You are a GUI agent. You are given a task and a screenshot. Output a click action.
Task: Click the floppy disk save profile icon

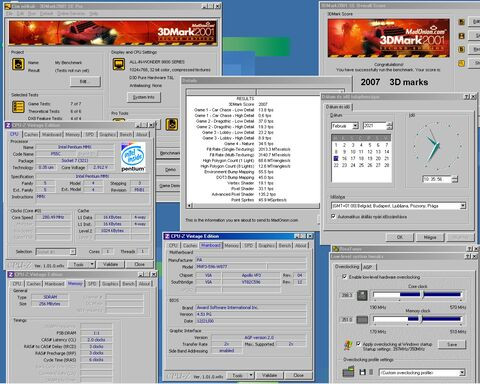click(x=363, y=372)
